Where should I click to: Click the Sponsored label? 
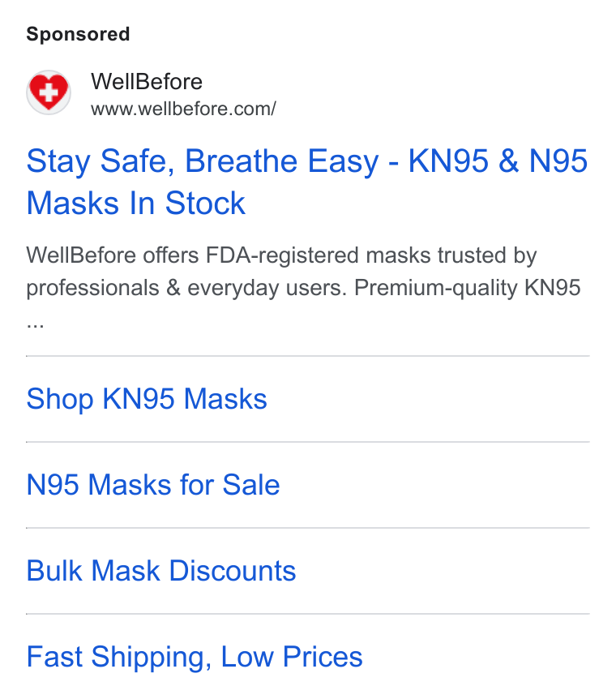78,34
